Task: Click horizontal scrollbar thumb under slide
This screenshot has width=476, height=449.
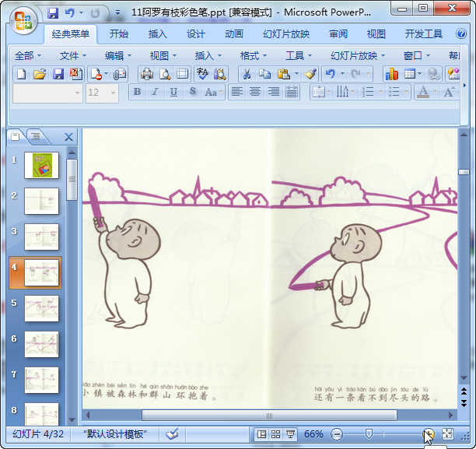Action: pos(269,416)
